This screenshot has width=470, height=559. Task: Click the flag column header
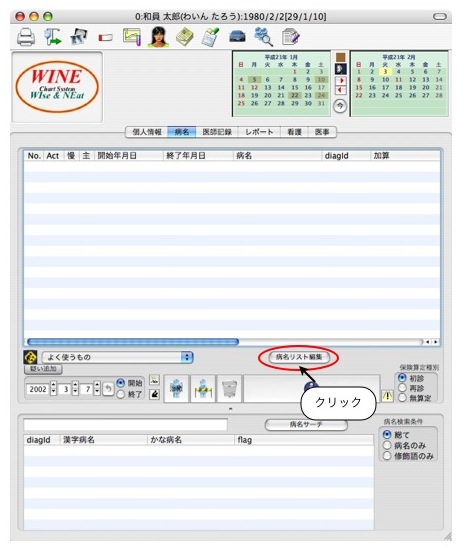pos(303,440)
